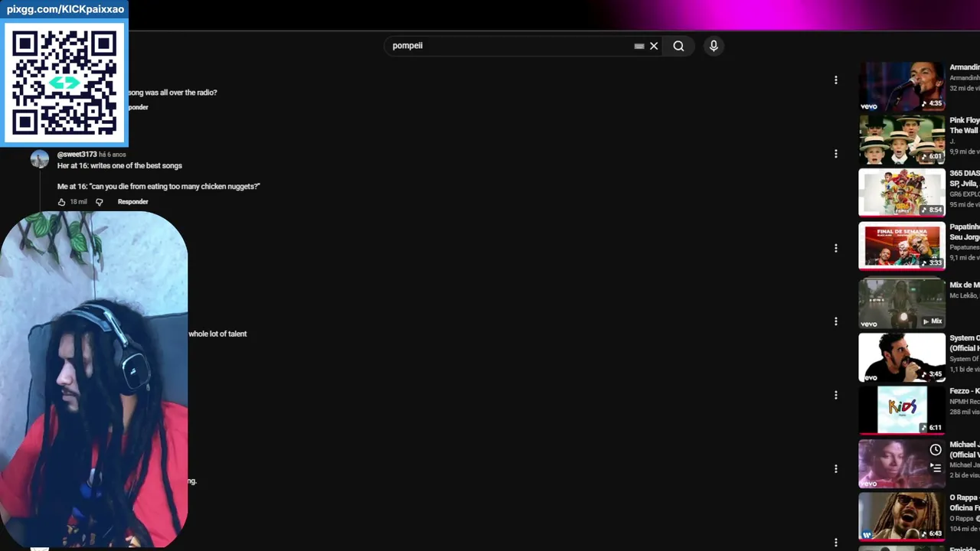Reply to the 'all over the radio' comment
The image size is (980, 551).
coord(138,107)
